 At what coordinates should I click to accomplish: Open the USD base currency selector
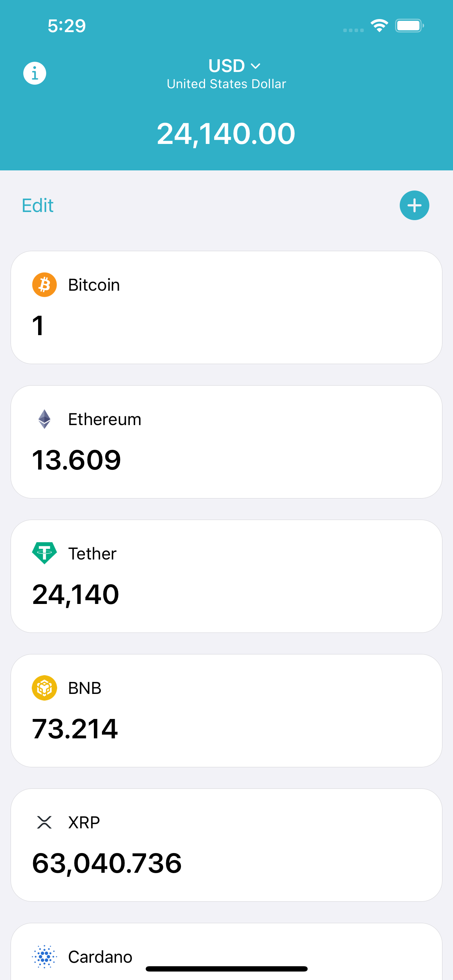pos(227,66)
